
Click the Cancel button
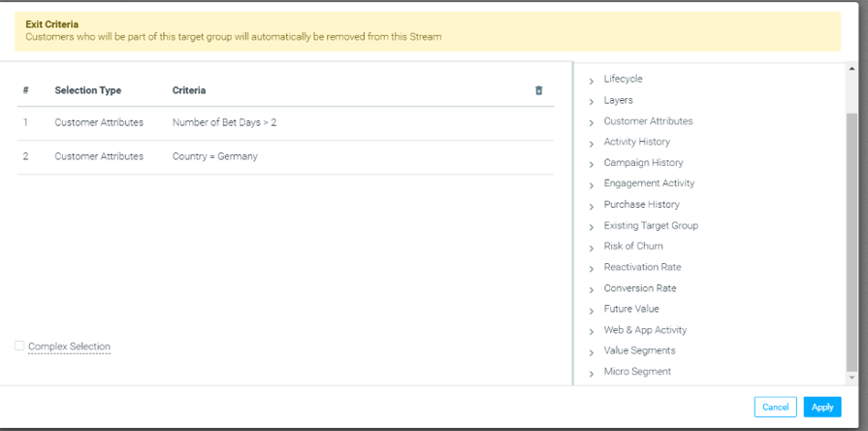(x=775, y=407)
